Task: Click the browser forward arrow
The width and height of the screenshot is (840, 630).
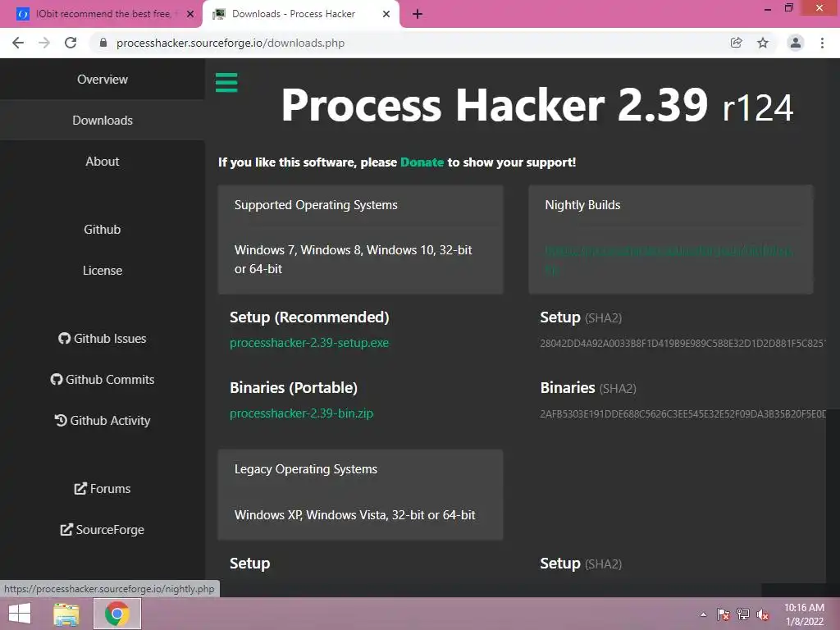Action: coord(44,43)
